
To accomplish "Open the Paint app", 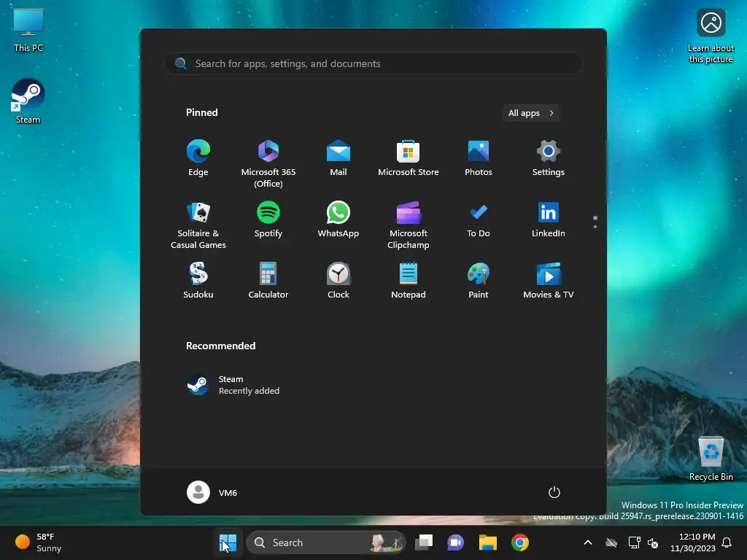I will tap(479, 281).
